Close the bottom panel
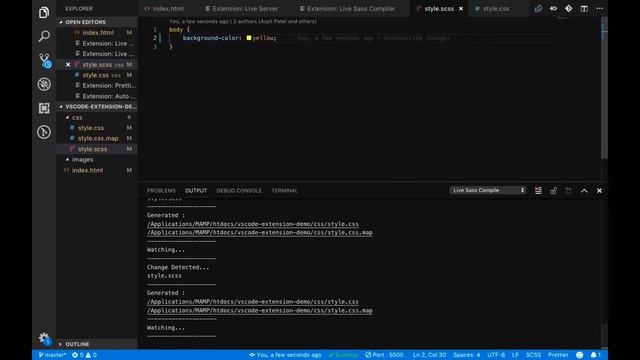This screenshot has width=640, height=360. 599,191
